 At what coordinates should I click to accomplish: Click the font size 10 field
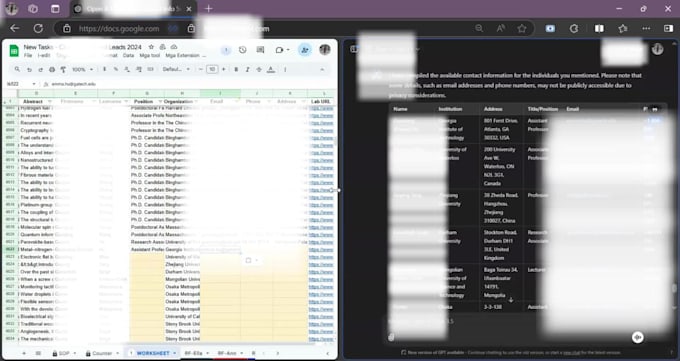click(212, 69)
